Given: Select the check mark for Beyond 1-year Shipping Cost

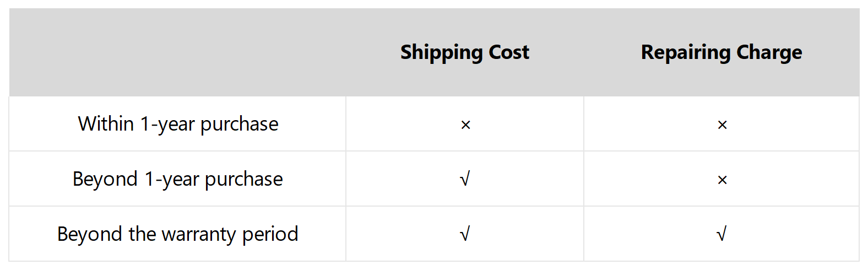Looking at the screenshot, I should pos(465,179).
